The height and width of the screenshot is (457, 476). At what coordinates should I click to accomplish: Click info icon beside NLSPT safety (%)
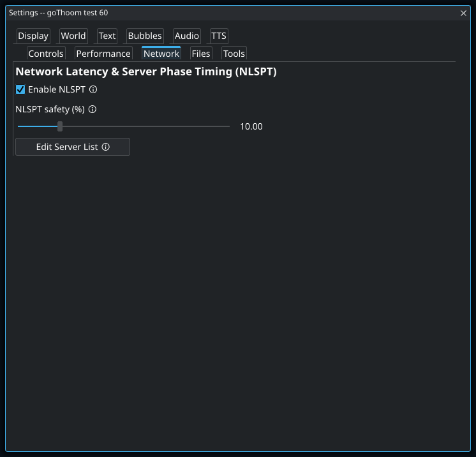[x=93, y=109]
